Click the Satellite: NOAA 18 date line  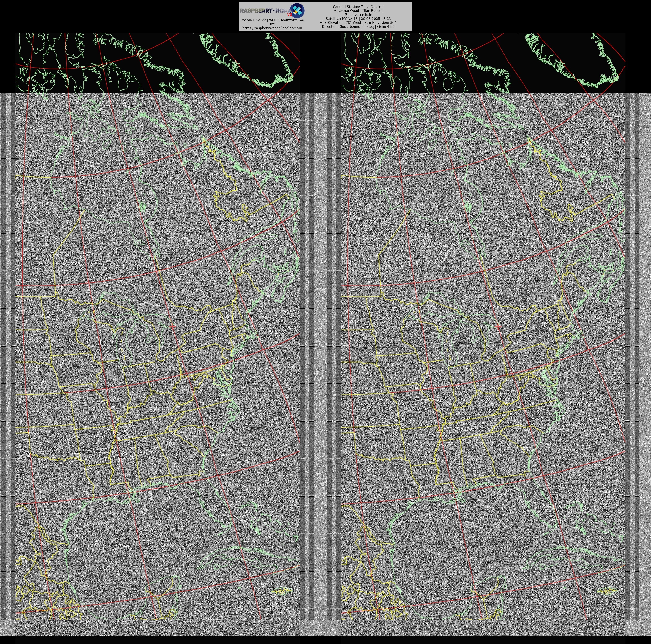pyautogui.click(x=358, y=19)
